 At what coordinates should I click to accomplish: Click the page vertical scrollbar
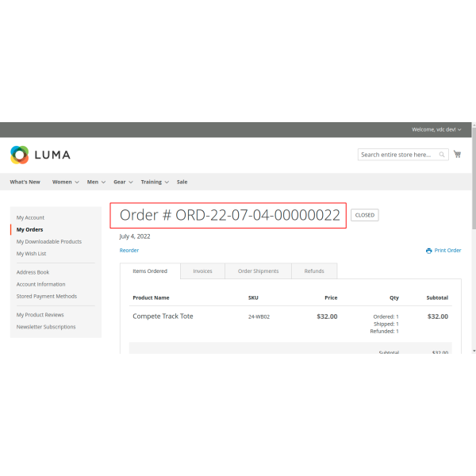tap(474, 238)
